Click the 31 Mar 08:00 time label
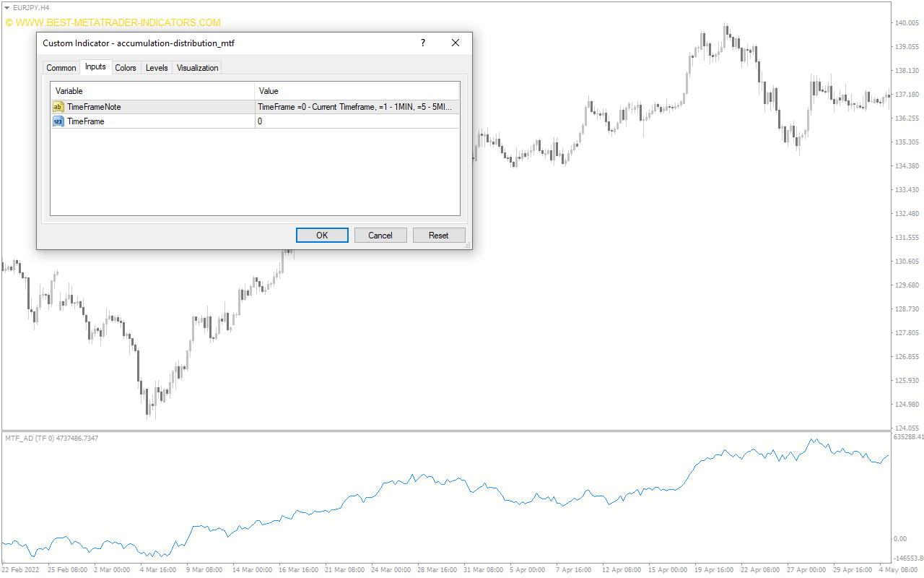 coord(483,570)
